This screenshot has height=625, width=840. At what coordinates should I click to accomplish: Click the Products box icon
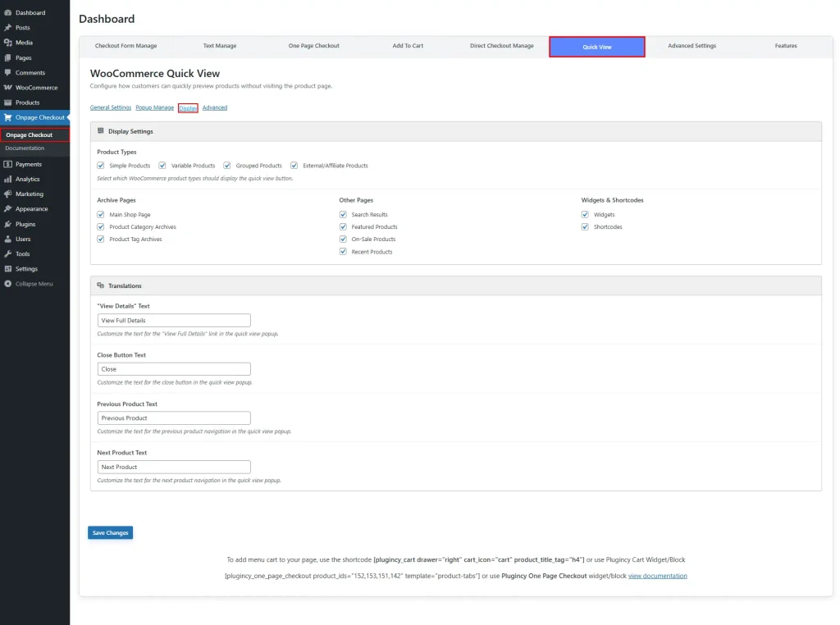pyautogui.click(x=8, y=103)
